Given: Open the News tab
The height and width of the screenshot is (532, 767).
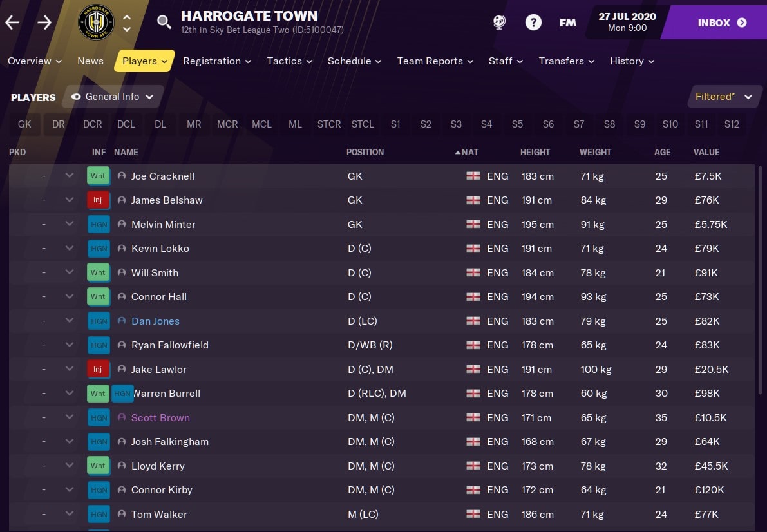Looking at the screenshot, I should click(91, 61).
